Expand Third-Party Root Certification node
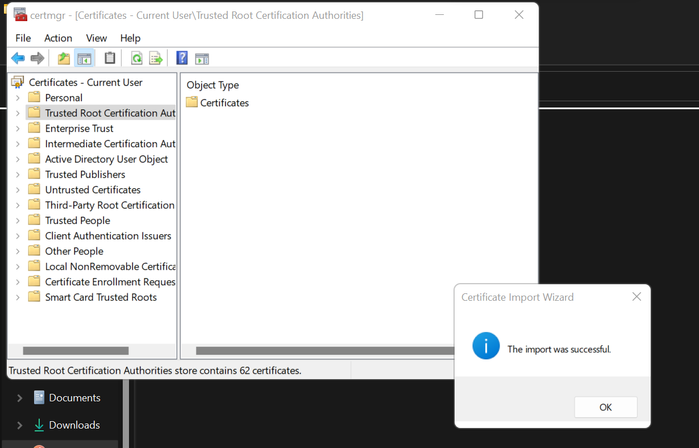Screen dimensions: 699x448 pyautogui.click(x=17, y=205)
